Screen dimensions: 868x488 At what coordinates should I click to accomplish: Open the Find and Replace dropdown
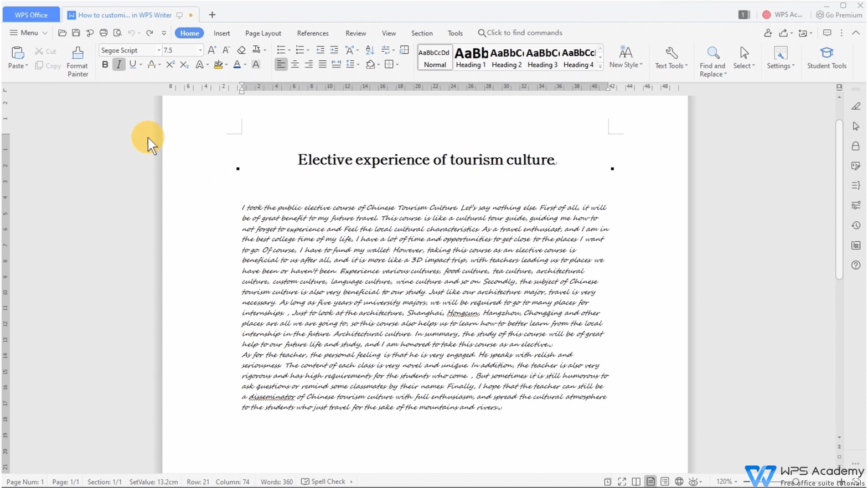725,74
